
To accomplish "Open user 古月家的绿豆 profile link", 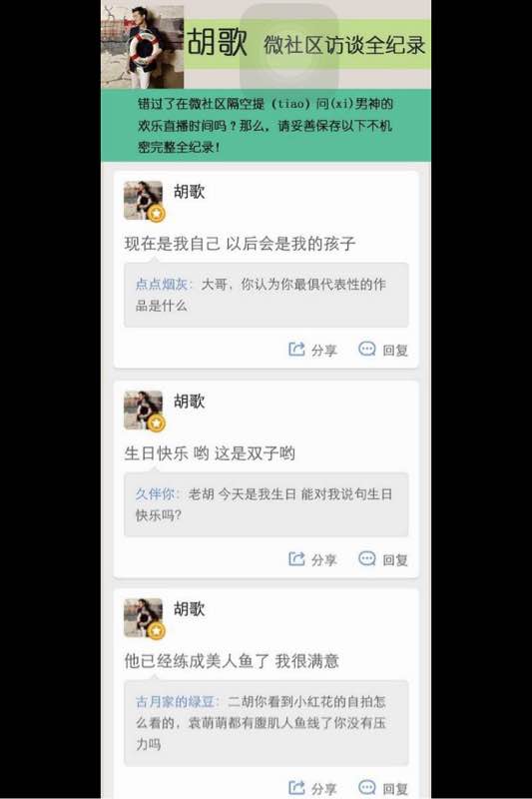I will point(175,702).
